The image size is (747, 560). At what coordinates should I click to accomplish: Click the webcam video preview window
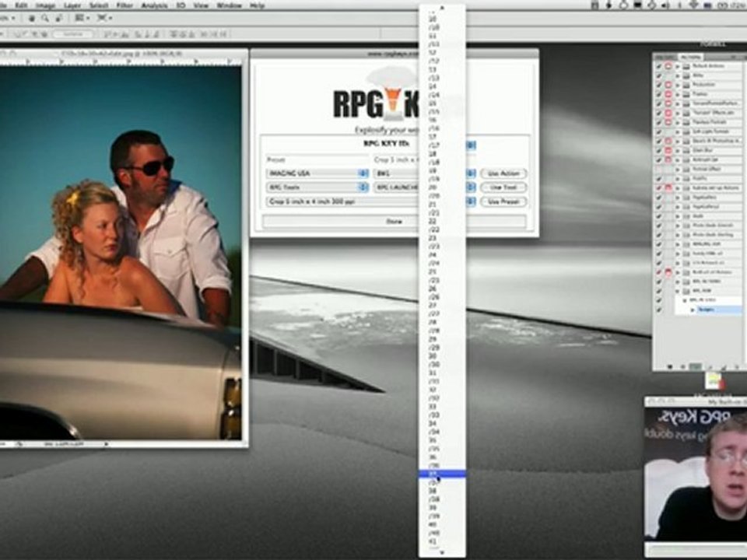click(x=696, y=474)
